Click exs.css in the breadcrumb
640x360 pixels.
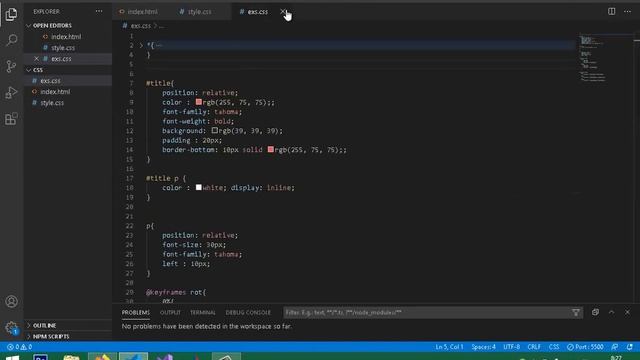coord(140,26)
